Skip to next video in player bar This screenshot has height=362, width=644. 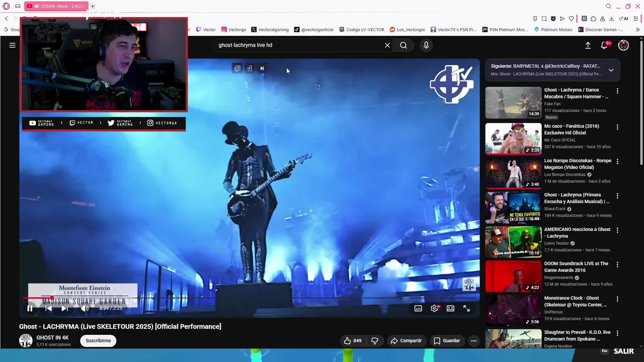pos(64,308)
